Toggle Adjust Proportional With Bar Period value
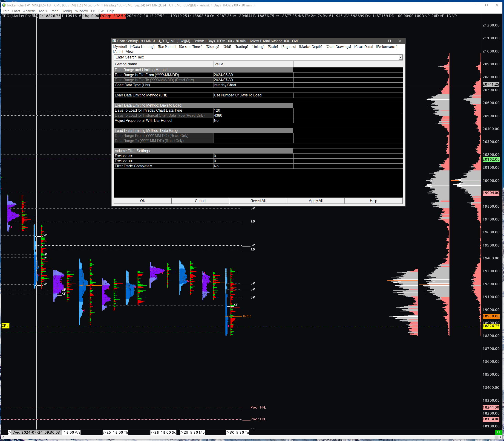The height and width of the screenshot is (441, 504). 253,121
